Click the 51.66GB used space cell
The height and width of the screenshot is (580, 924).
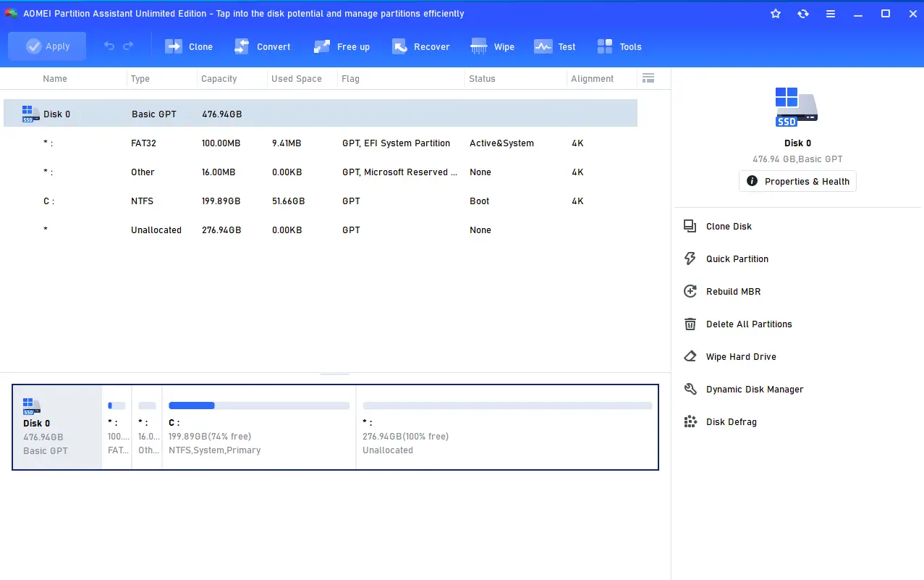tap(289, 201)
